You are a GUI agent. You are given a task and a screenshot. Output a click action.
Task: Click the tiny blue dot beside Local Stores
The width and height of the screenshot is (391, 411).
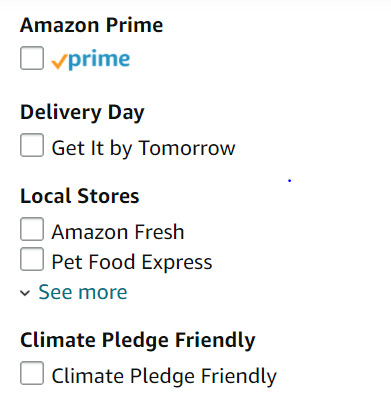click(290, 181)
